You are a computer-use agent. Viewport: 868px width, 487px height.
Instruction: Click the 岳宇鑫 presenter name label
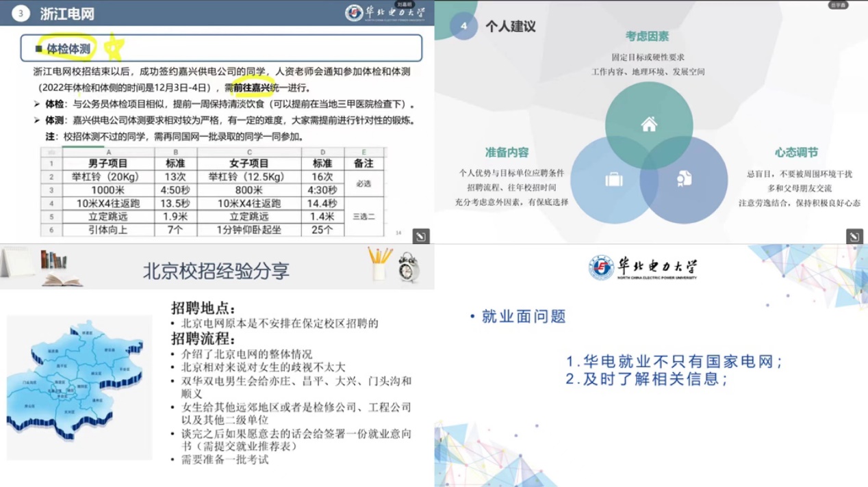(839, 4)
